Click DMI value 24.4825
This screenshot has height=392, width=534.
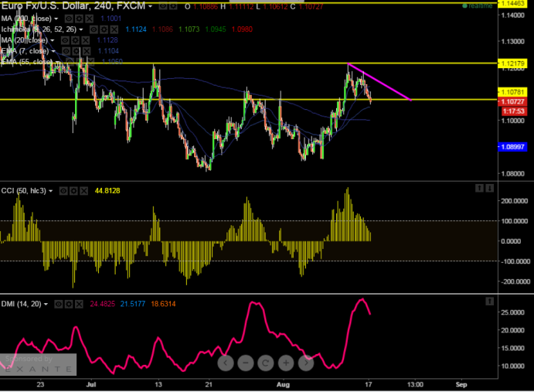point(102,304)
